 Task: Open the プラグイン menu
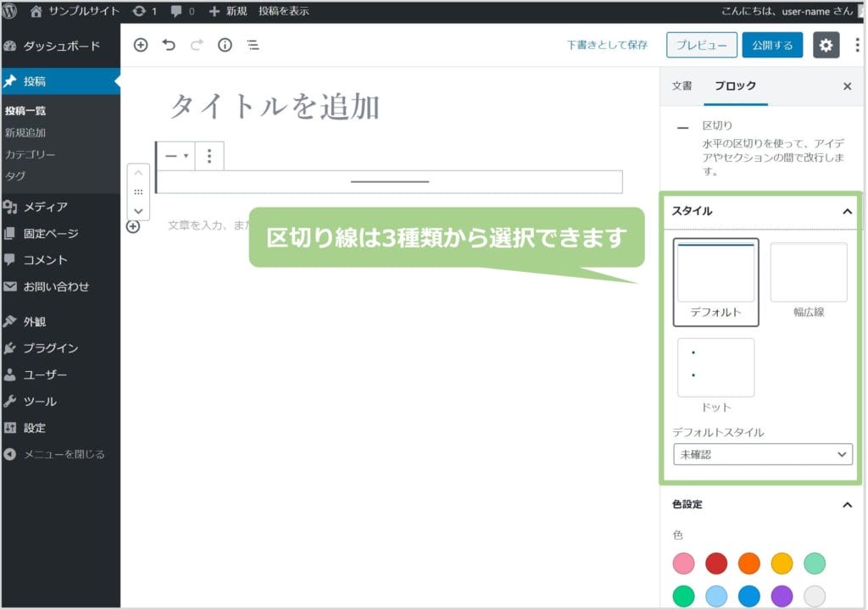[60, 348]
